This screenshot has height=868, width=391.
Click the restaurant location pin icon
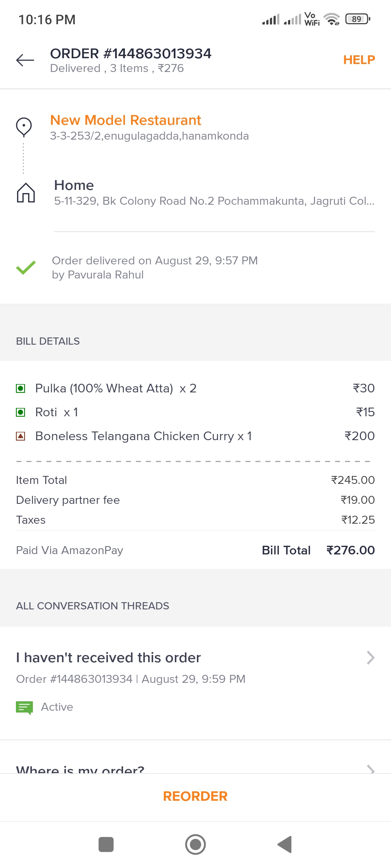pyautogui.click(x=24, y=127)
